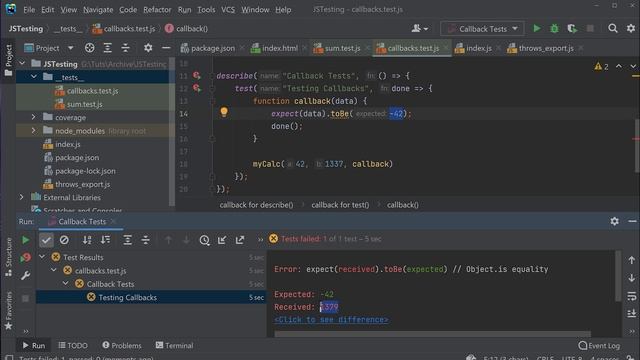
Task: Select opened file locator icon in Project panel
Action: pos(89,48)
